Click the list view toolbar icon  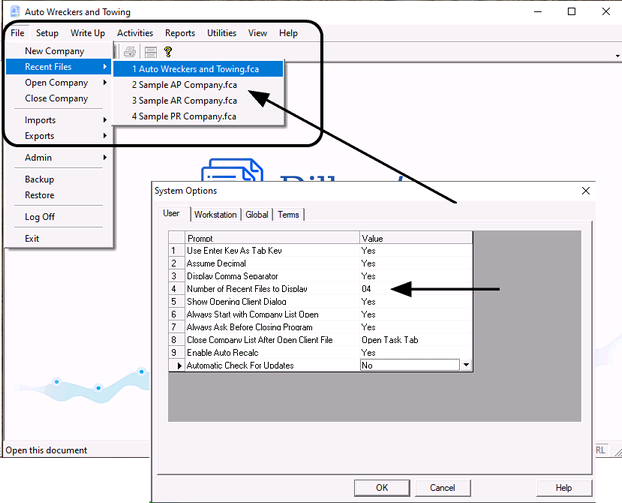pos(151,52)
